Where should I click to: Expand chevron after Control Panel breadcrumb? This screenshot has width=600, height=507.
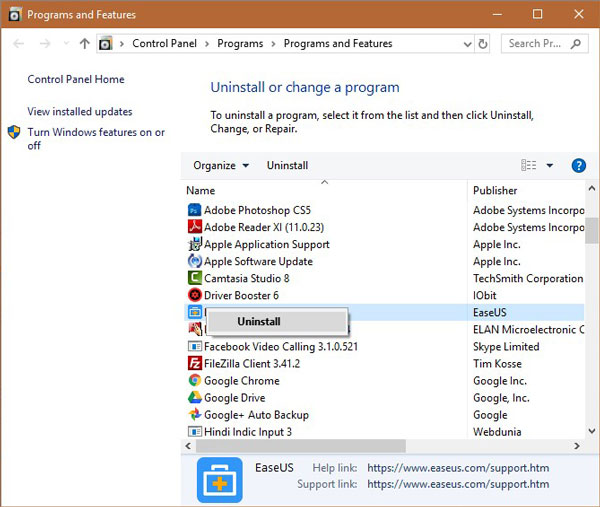pos(207,44)
